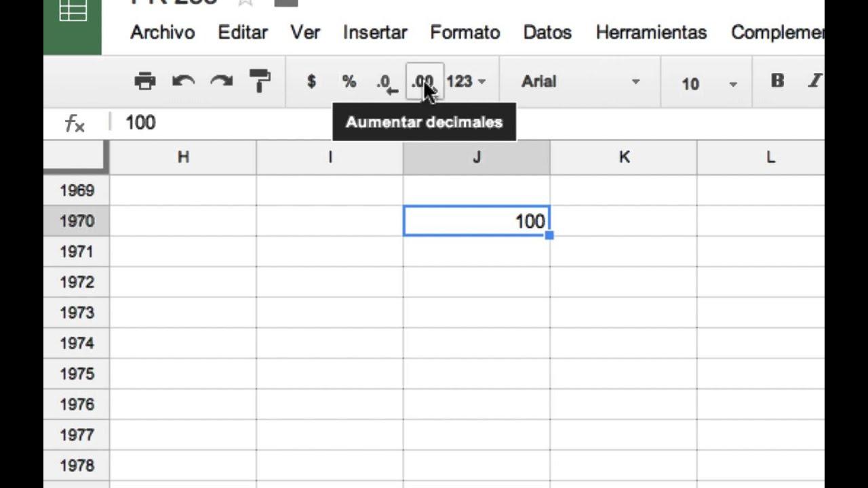Select the Paint format tool
Image resolution: width=868 pixels, height=488 pixels.
[260, 81]
